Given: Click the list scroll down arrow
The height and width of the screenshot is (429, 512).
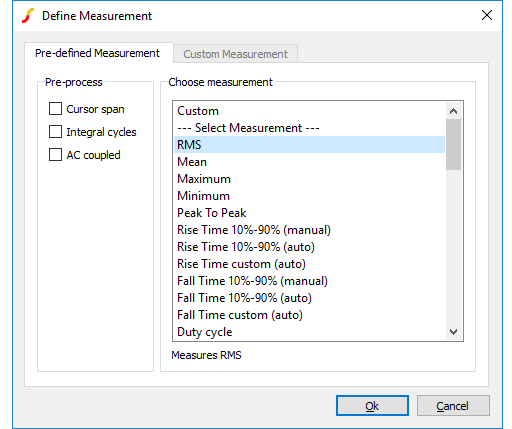Looking at the screenshot, I should [x=453, y=332].
